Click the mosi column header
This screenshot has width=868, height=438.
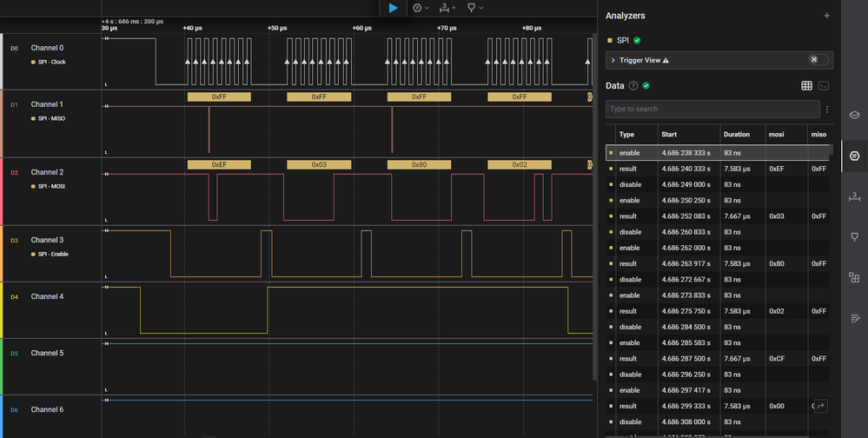tap(776, 135)
